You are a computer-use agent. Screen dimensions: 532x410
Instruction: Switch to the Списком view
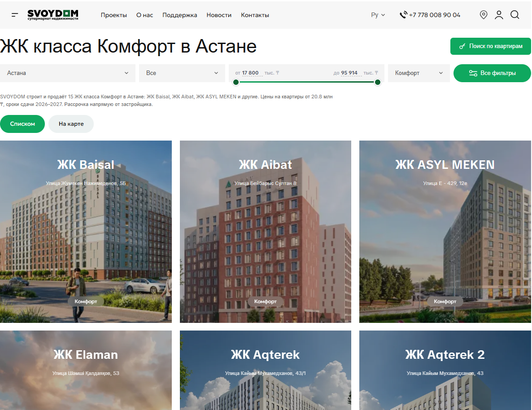pos(22,124)
